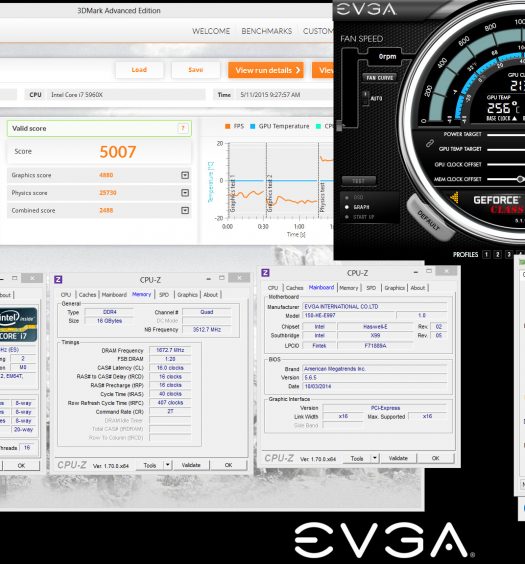
Task: Toggle the fan AUTO switch
Action: point(366,98)
